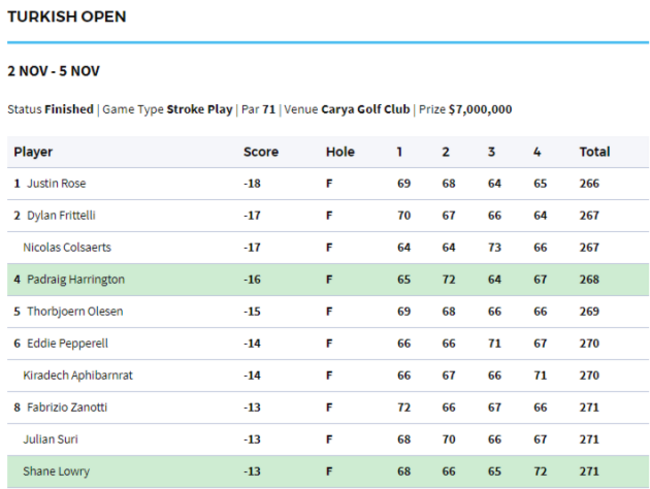Sort by the Score column header
The height and width of the screenshot is (489, 650).
(261, 152)
